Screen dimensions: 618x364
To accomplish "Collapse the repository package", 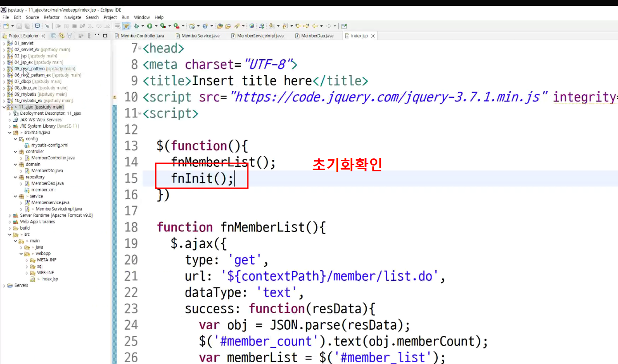I will [x=15, y=177].
